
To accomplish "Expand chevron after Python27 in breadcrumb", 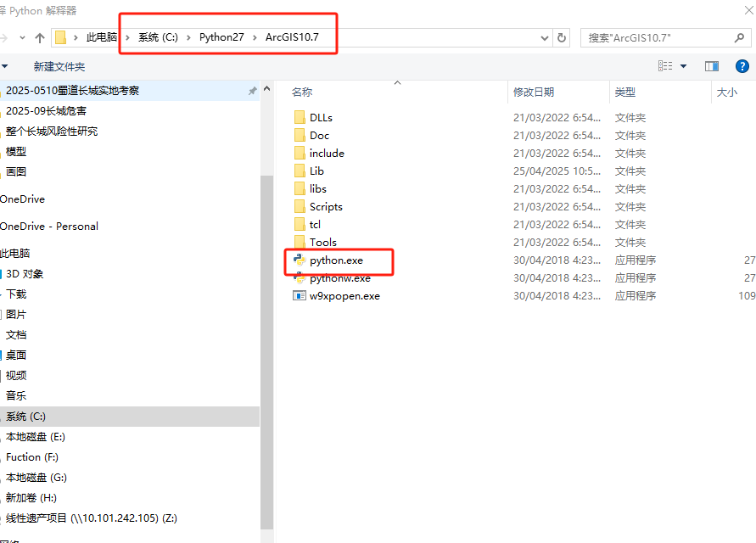I will 255,37.
